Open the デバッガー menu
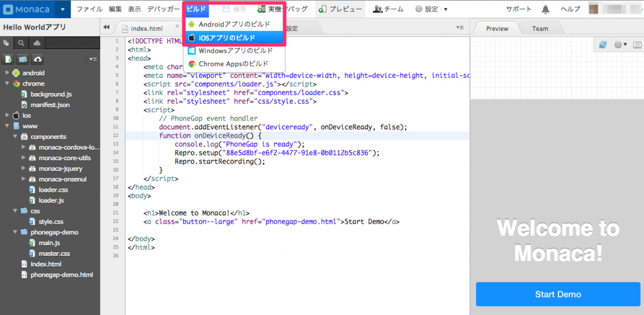The height and width of the screenshot is (315, 644). [x=164, y=9]
